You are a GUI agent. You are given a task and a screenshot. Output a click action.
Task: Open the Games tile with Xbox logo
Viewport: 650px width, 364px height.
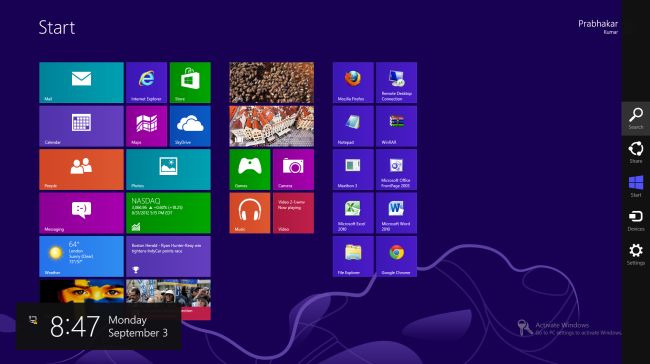(x=250, y=170)
